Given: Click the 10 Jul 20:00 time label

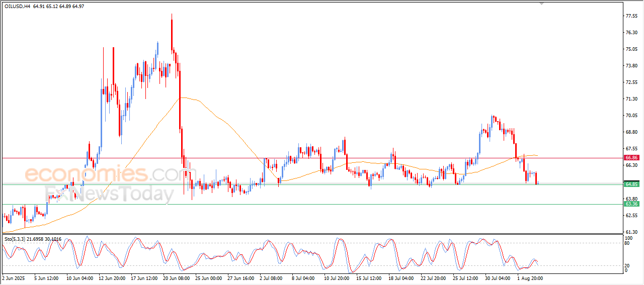Looking at the screenshot, I should click(337, 277).
